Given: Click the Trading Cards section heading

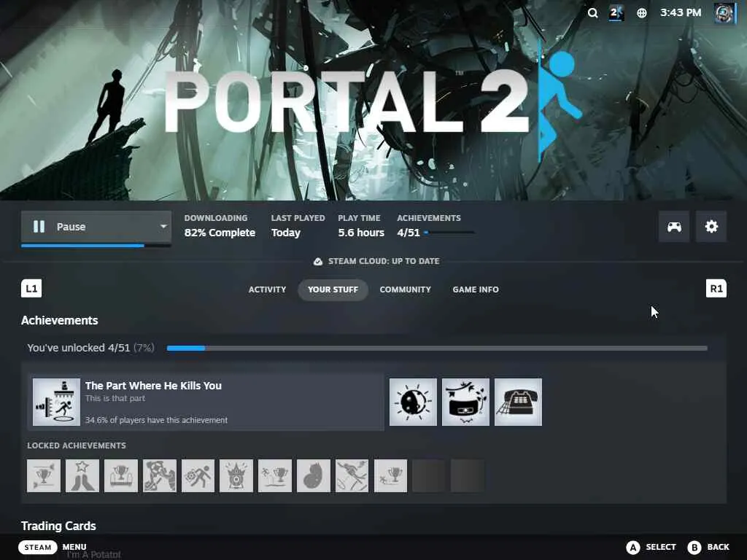Looking at the screenshot, I should click(58, 526).
